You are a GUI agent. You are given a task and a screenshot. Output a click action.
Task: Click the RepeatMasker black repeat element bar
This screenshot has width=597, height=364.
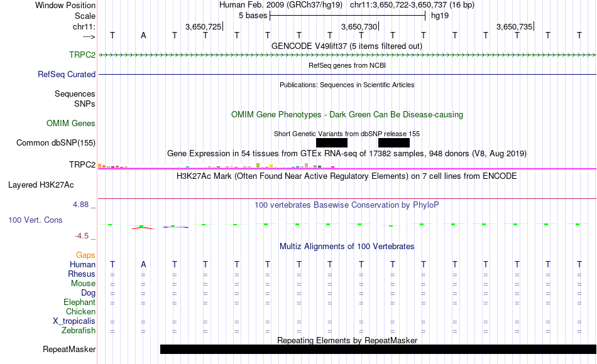(378, 349)
